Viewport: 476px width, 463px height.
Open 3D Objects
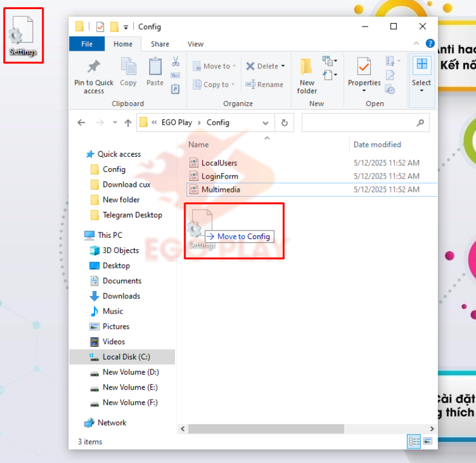[121, 251]
